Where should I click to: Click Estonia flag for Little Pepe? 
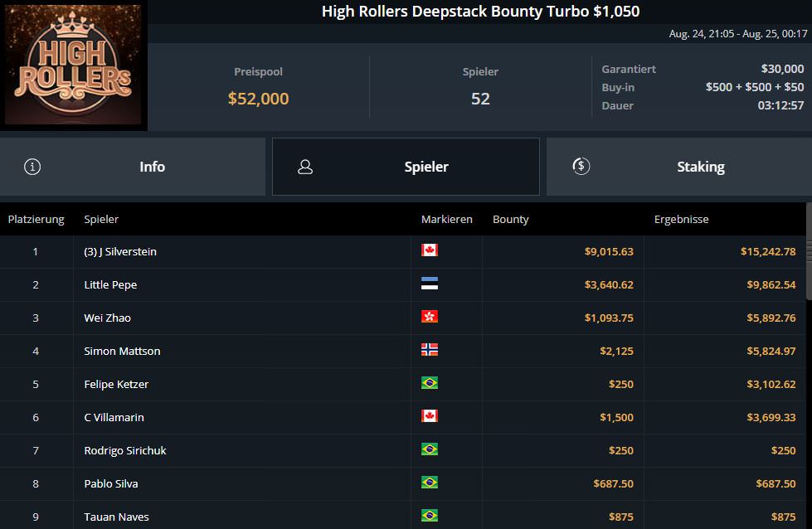coord(429,284)
